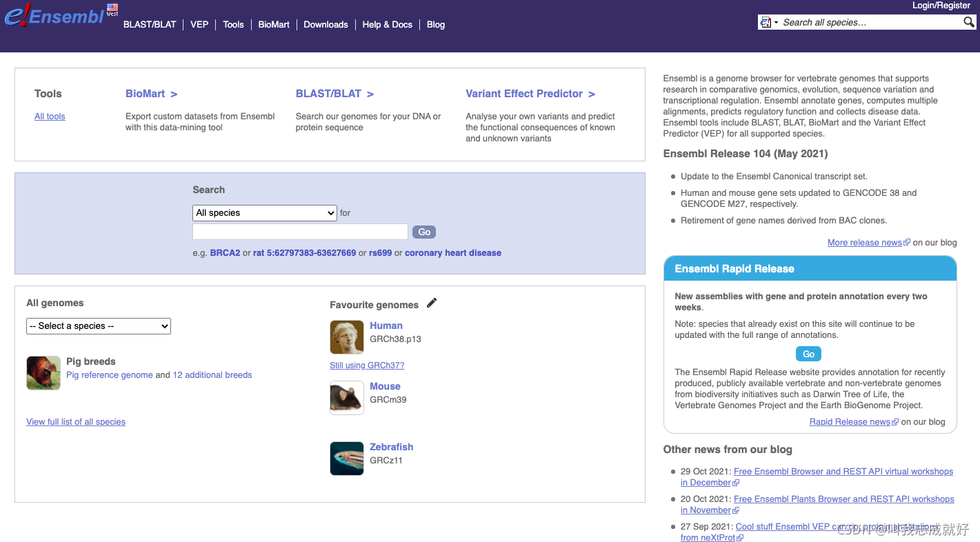Click the pencil icon to edit favourite genomes

pos(432,303)
